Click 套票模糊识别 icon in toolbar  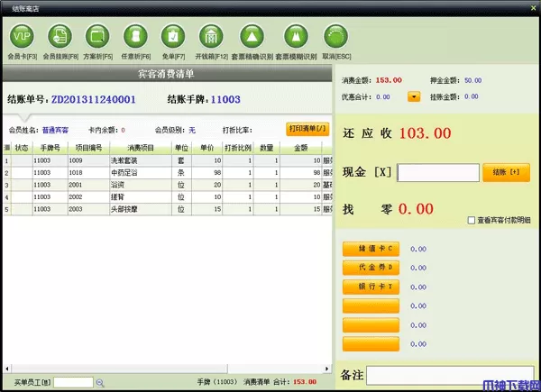[x=296, y=37]
